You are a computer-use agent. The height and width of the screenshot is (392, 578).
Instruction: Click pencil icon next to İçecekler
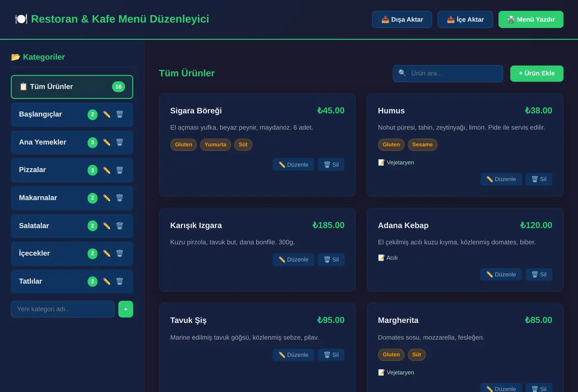[x=106, y=253]
